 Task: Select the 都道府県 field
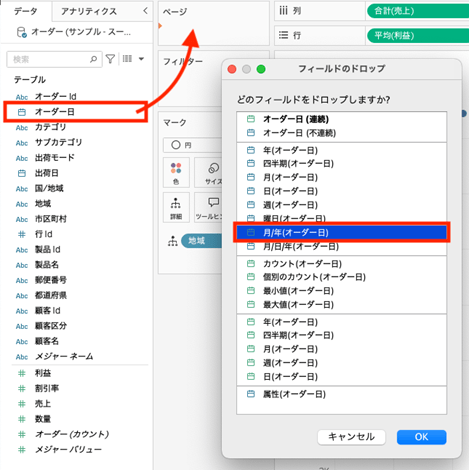[x=51, y=295]
